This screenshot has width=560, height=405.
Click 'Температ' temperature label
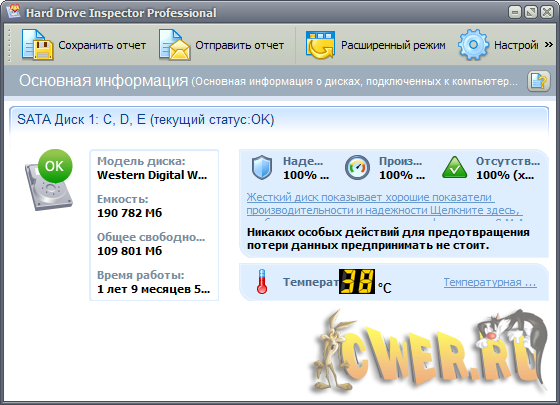coord(311,282)
